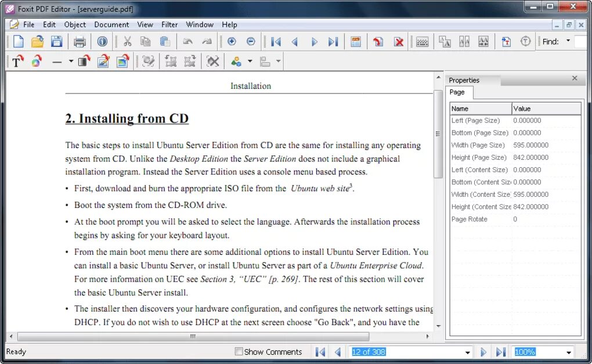Open the Object menu
Viewport: 592px width, 364px height.
coord(75,24)
